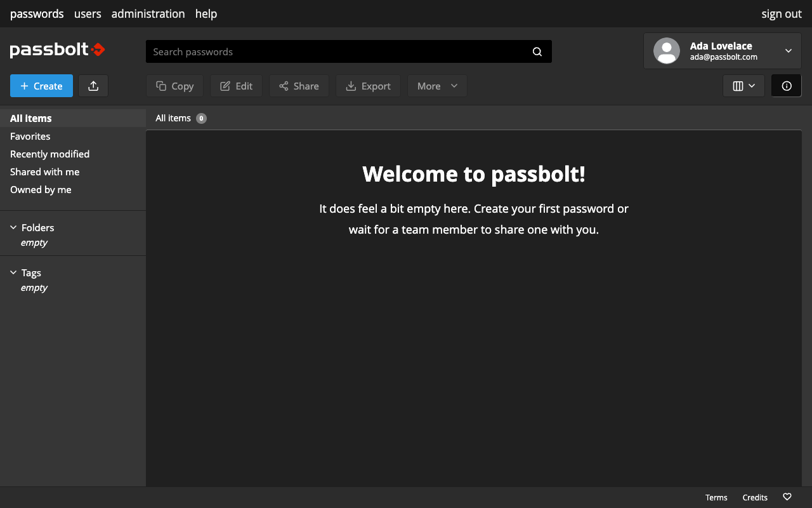Click the item count badge showing 0
Viewport: 812px width, 508px height.
tap(201, 118)
